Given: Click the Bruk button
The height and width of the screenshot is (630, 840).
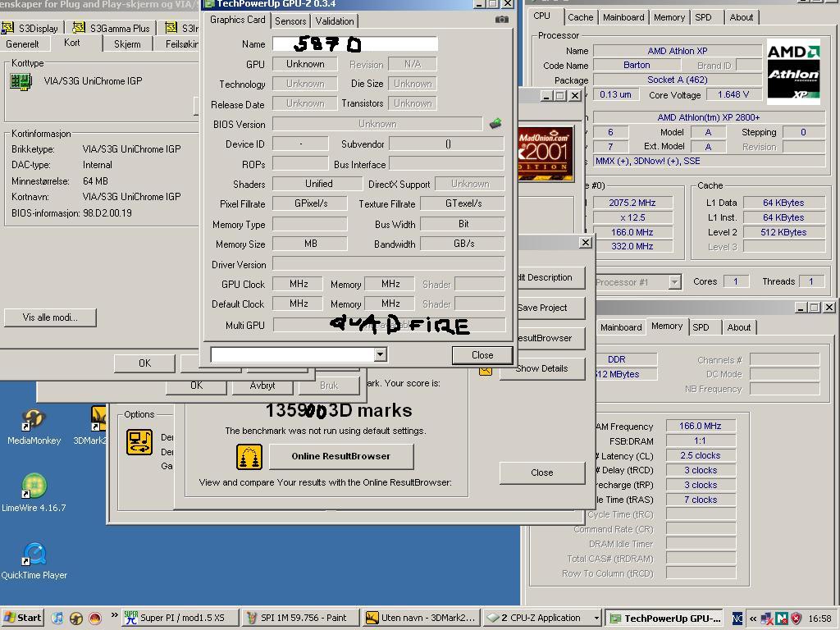Looking at the screenshot, I should point(328,386).
